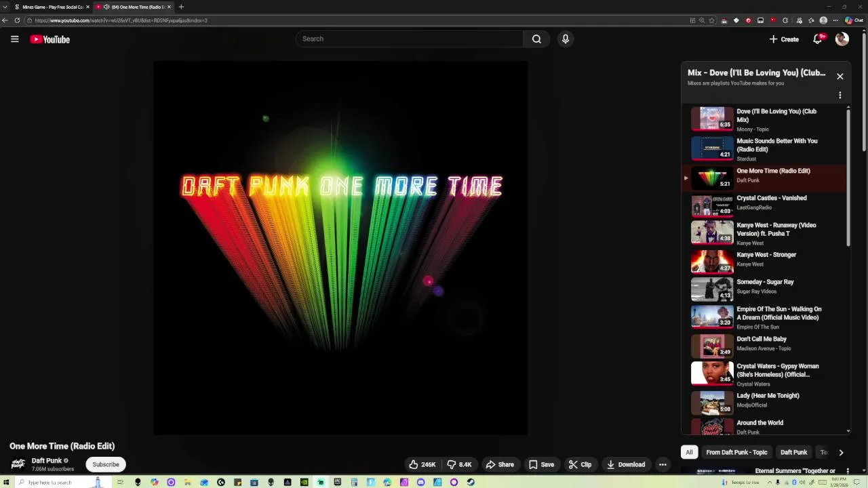Open Task View on the taskbar

coord(120,483)
